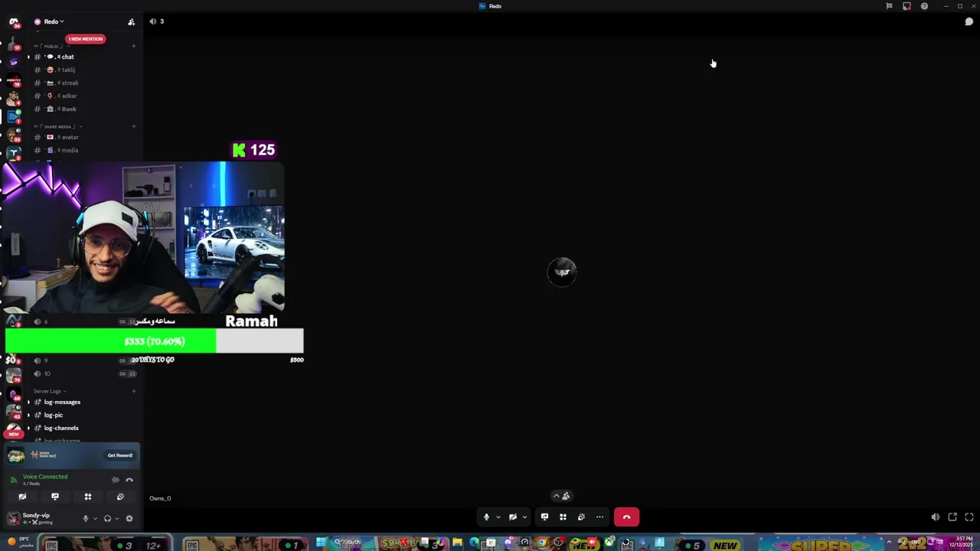Open the Redo server dropdown menu
This screenshot has height=551, width=980.
click(x=54, y=21)
